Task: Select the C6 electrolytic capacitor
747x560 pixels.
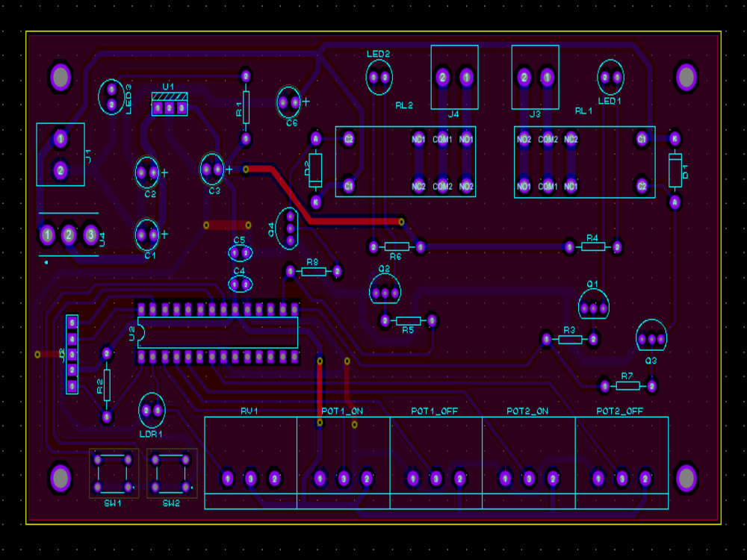Action: coord(290,99)
